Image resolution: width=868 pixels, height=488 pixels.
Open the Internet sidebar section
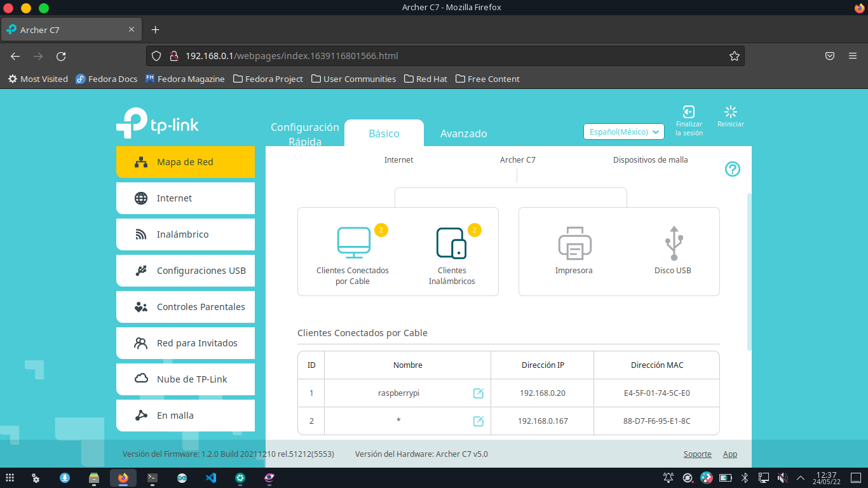point(186,198)
